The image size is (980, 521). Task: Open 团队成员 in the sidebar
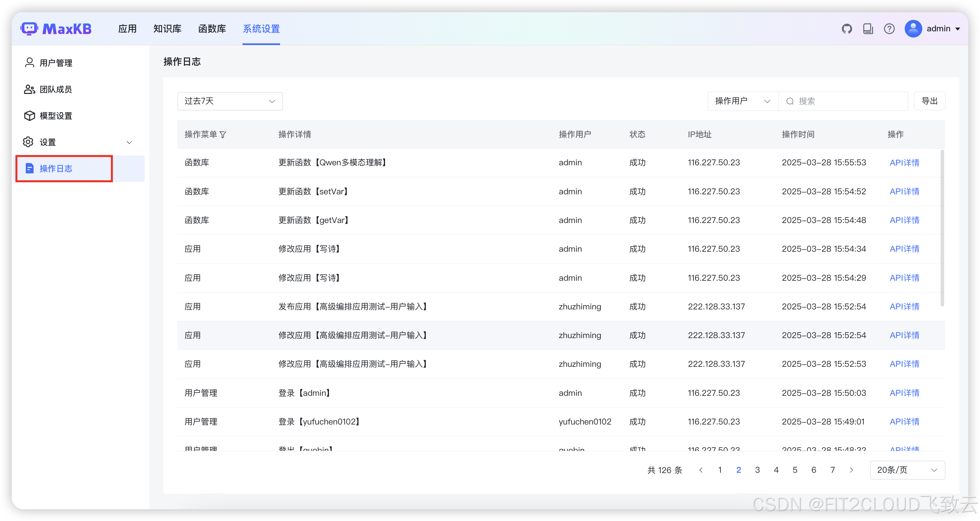[56, 89]
